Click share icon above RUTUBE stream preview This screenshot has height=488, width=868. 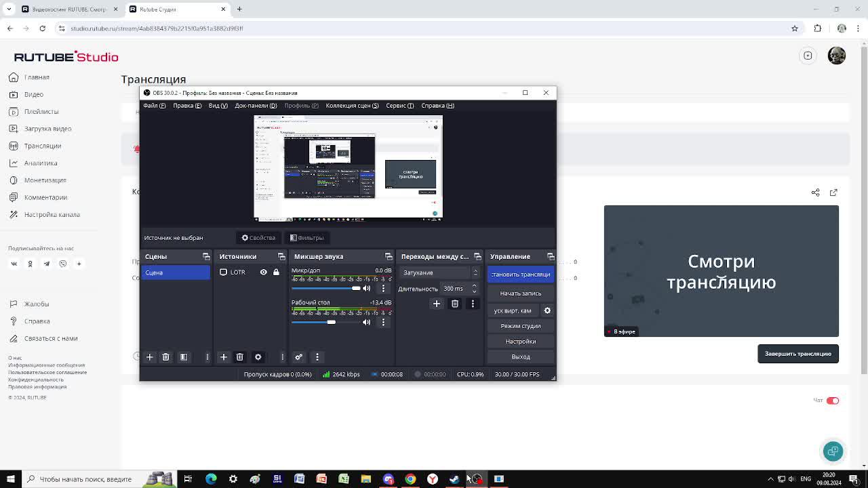point(816,192)
